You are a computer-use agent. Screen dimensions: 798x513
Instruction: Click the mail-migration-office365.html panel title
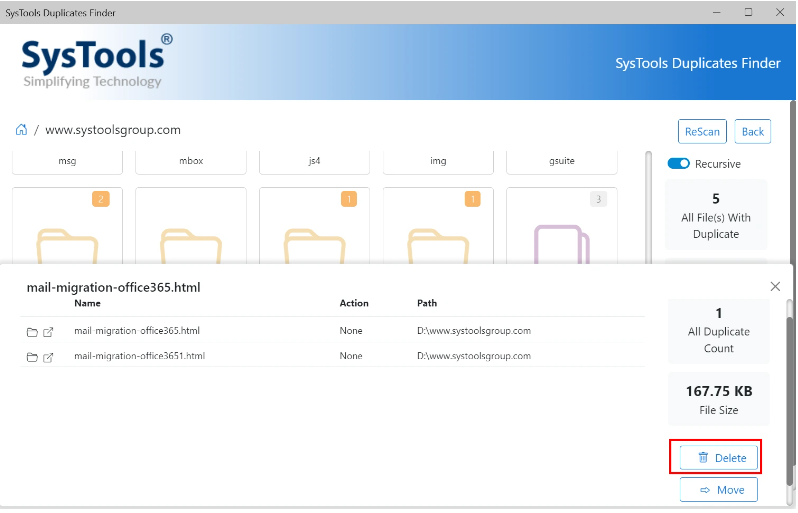113,288
